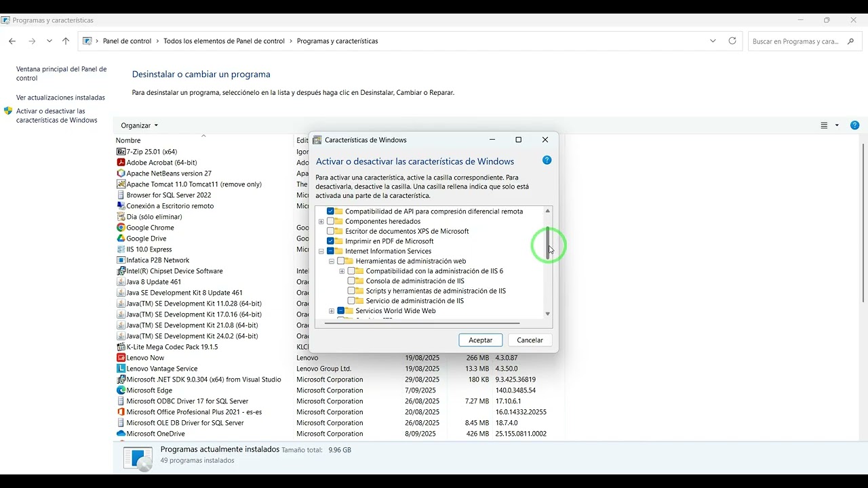Go up one level with up arrow
868x488 pixels.
(x=66, y=41)
